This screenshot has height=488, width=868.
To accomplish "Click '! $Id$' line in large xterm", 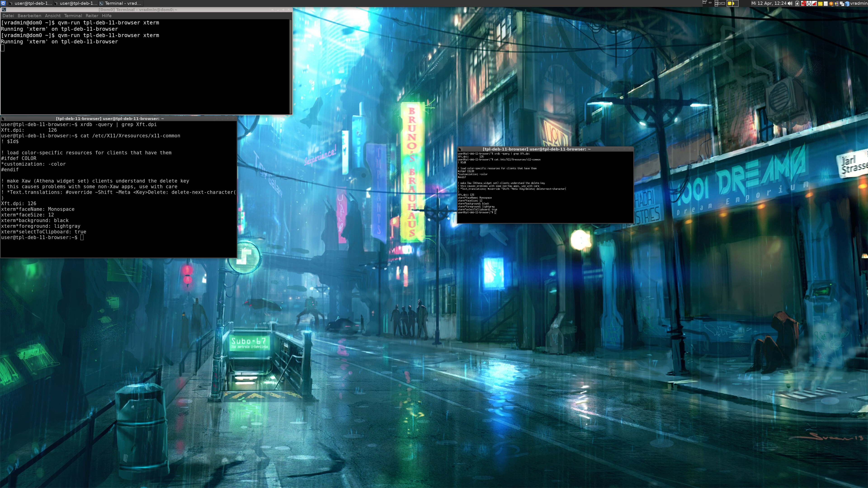I will tap(10, 141).
